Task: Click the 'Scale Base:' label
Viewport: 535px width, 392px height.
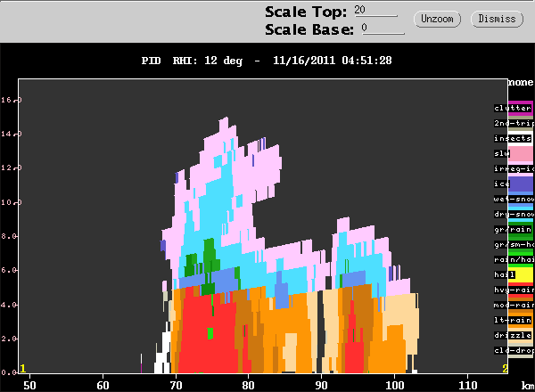Action: coord(309,29)
